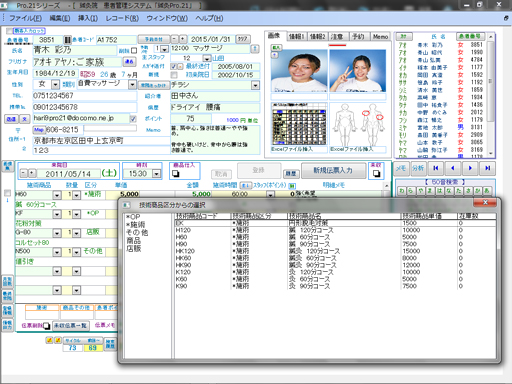Click plus button next to reservation date 2015/01/31

pyautogui.click(x=183, y=39)
